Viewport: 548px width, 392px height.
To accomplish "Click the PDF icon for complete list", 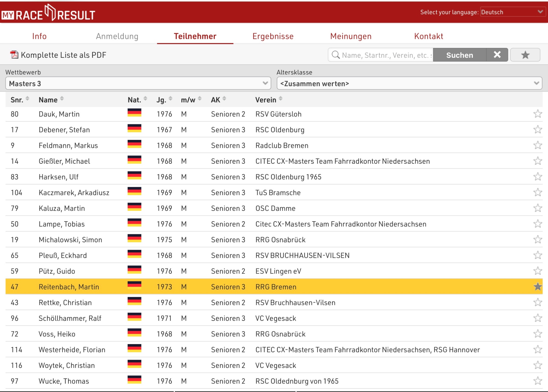I will 14,55.
